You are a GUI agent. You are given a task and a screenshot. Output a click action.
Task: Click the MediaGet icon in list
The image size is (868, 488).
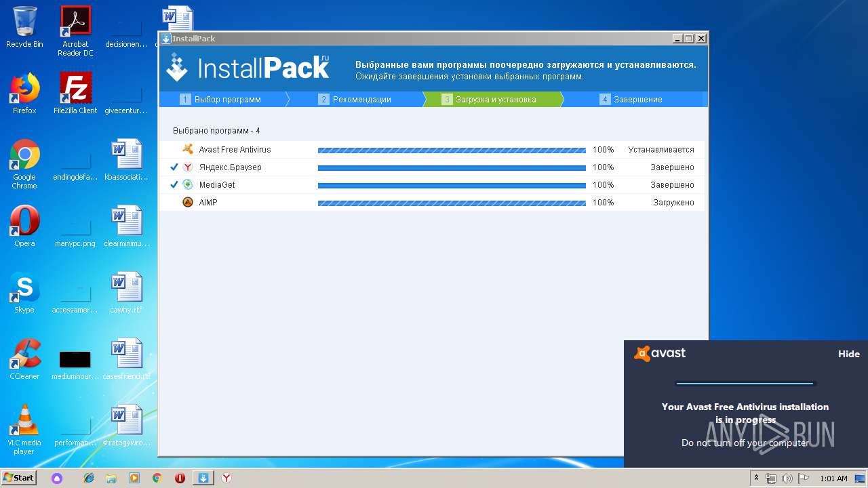(188, 184)
